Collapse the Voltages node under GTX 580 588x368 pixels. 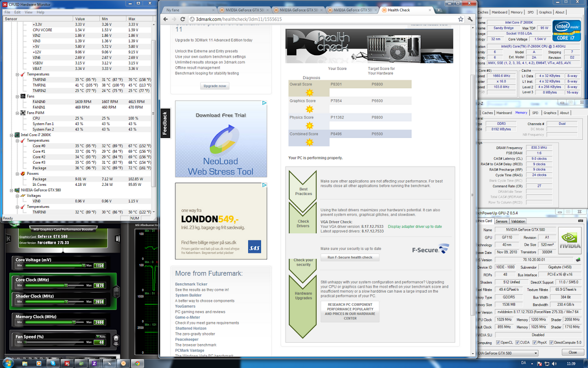(17, 195)
